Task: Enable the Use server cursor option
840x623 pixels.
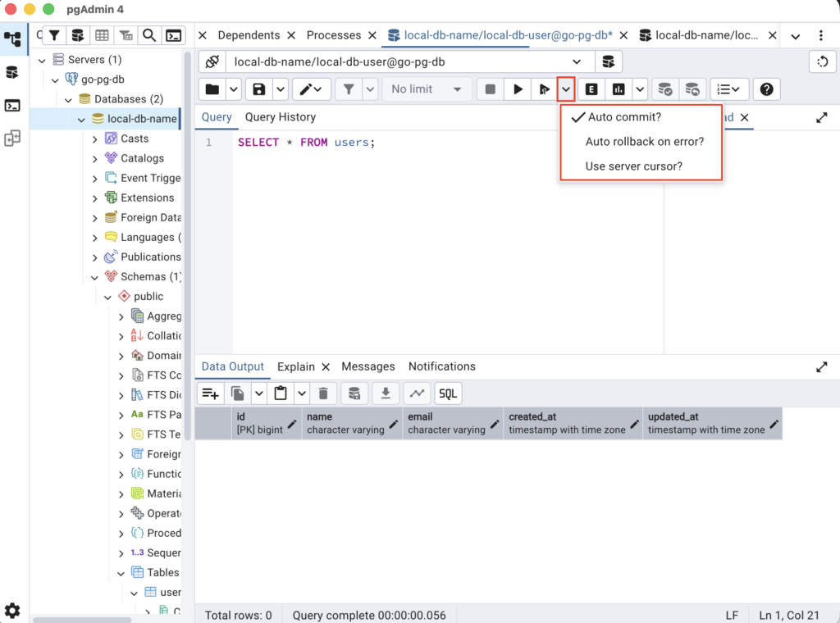Action: (x=633, y=166)
